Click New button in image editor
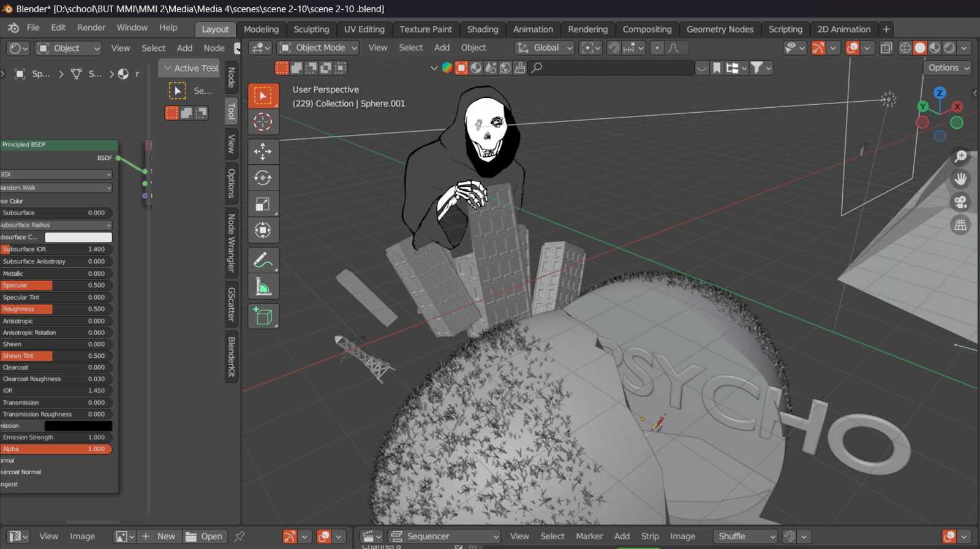The image size is (980, 549). click(x=159, y=536)
